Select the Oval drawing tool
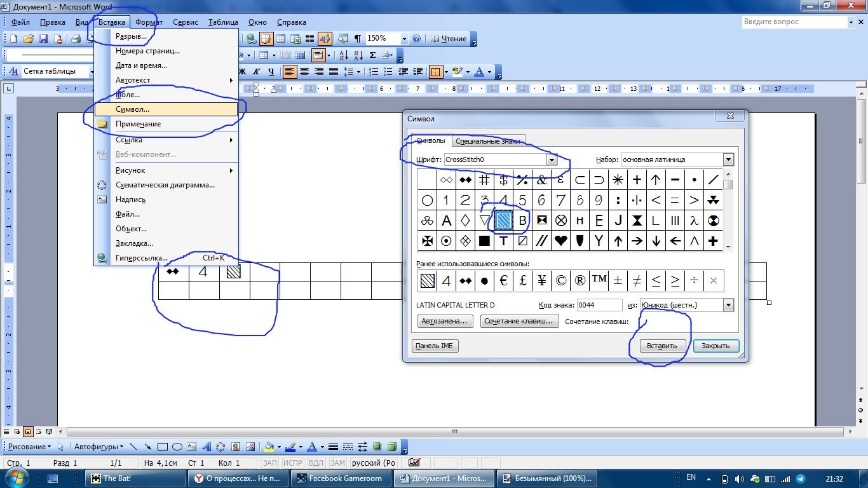Viewport: 868px width, 488px height. point(177,447)
